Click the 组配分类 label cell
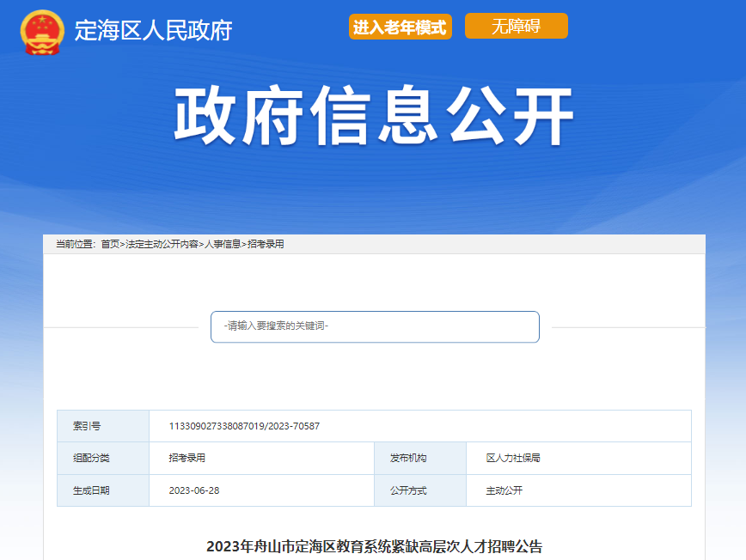Viewport: 746px width, 560px height. [91, 459]
